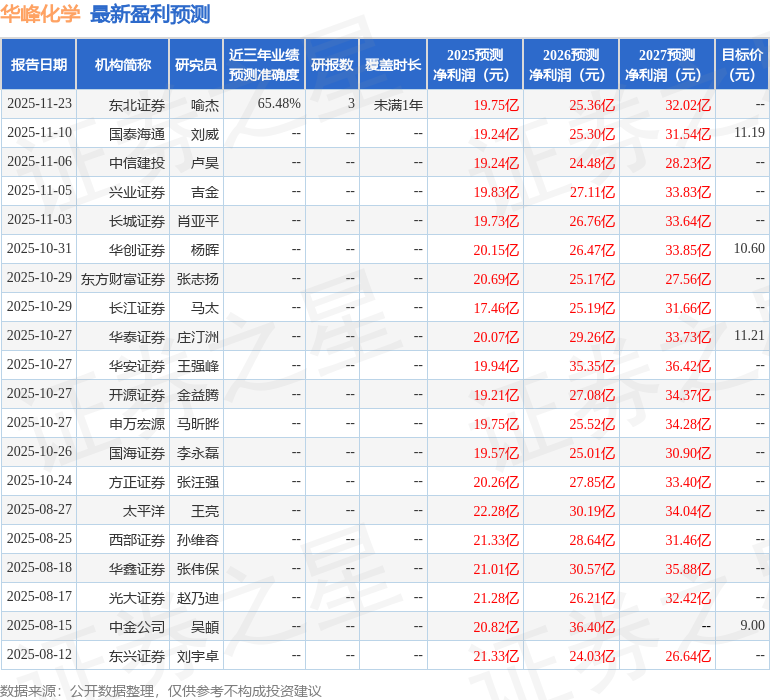Click the 2027预测净利润 column header
Screen dimensions: 770x700
[667, 65]
